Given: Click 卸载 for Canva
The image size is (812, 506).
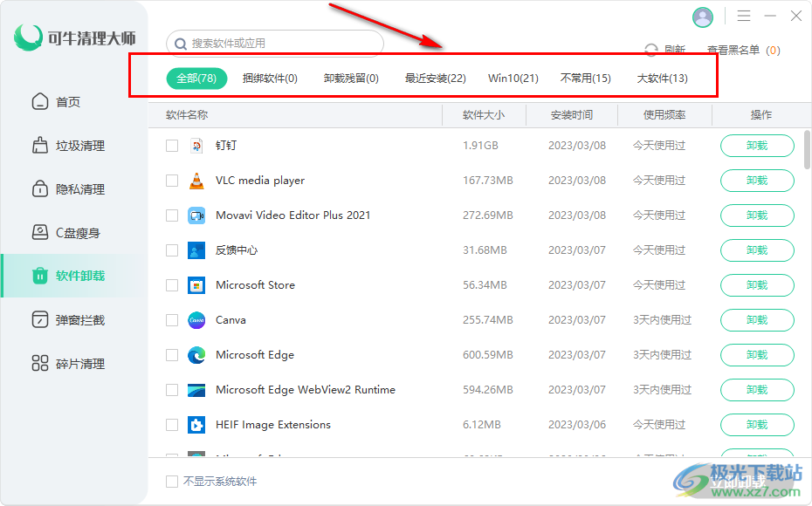Looking at the screenshot, I should click(757, 320).
